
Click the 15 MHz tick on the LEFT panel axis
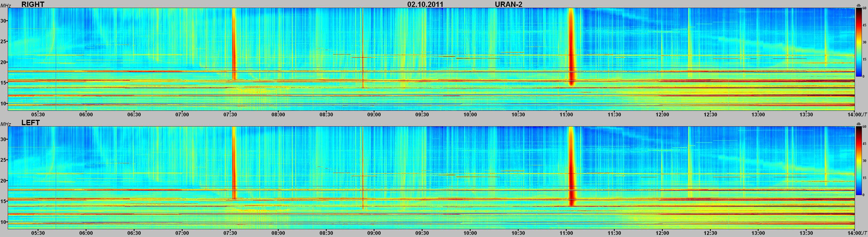pos(4,201)
